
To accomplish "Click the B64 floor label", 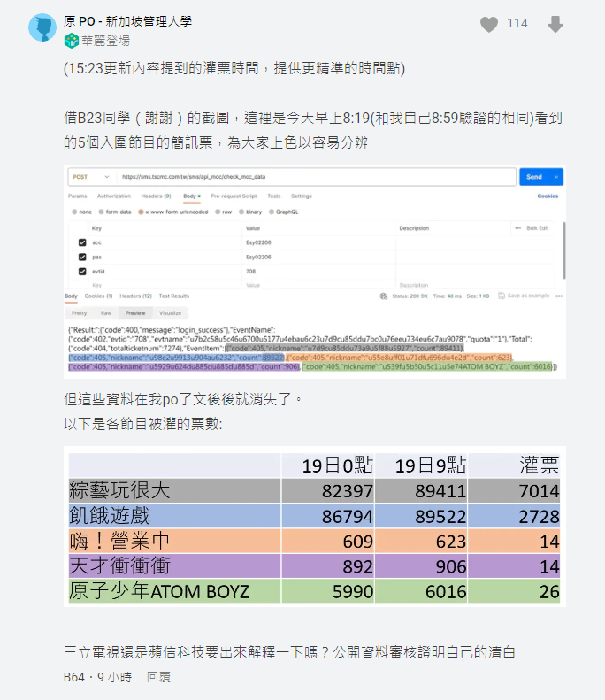I will (74, 677).
